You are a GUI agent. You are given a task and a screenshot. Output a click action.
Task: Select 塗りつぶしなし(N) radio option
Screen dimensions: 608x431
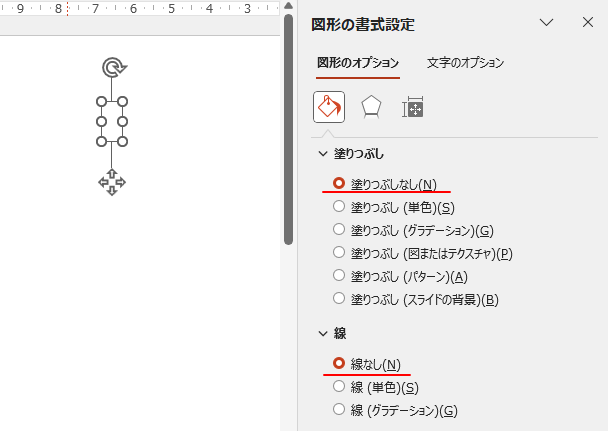(385, 184)
